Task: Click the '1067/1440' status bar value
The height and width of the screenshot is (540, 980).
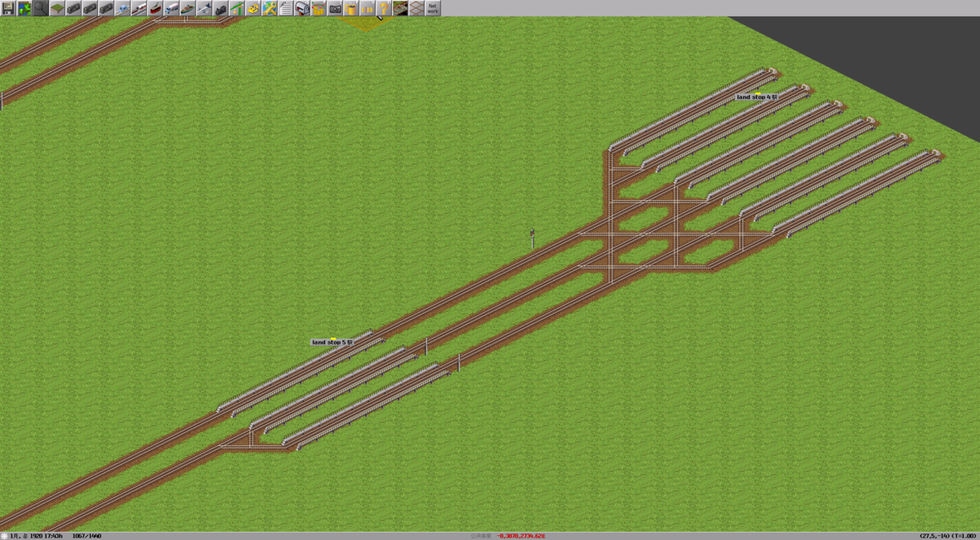Action: coord(87,536)
